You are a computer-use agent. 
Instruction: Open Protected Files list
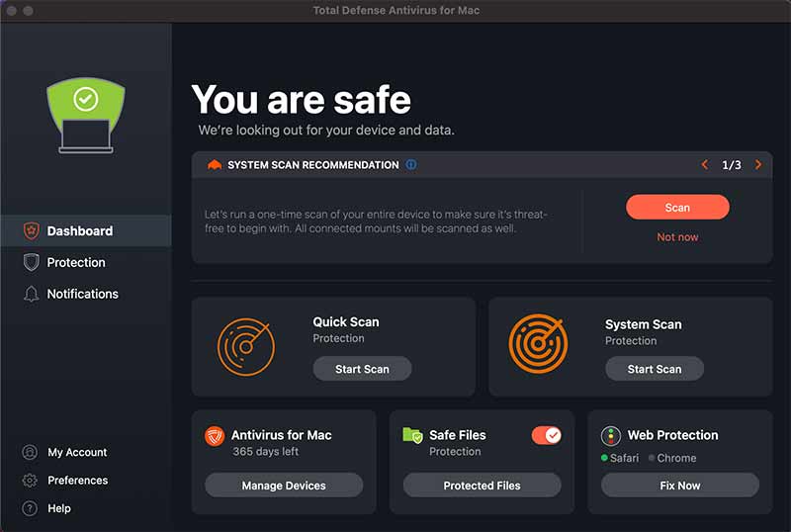pos(482,486)
